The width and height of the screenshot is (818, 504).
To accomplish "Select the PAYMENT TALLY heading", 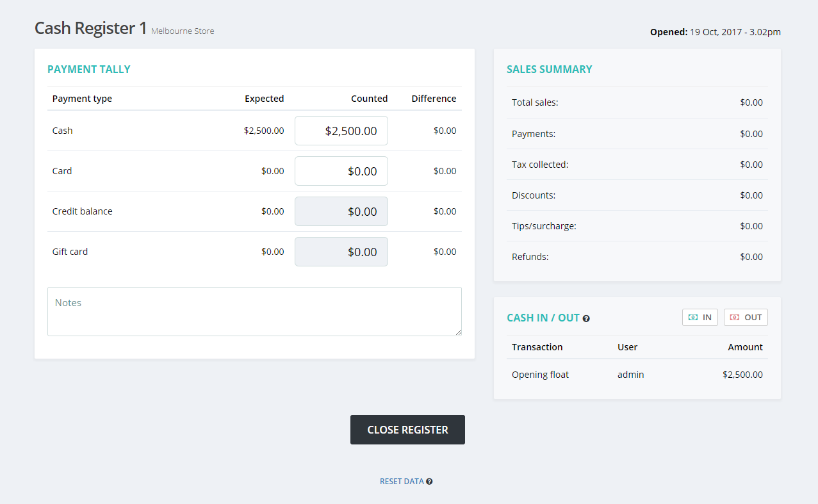I will coord(89,69).
